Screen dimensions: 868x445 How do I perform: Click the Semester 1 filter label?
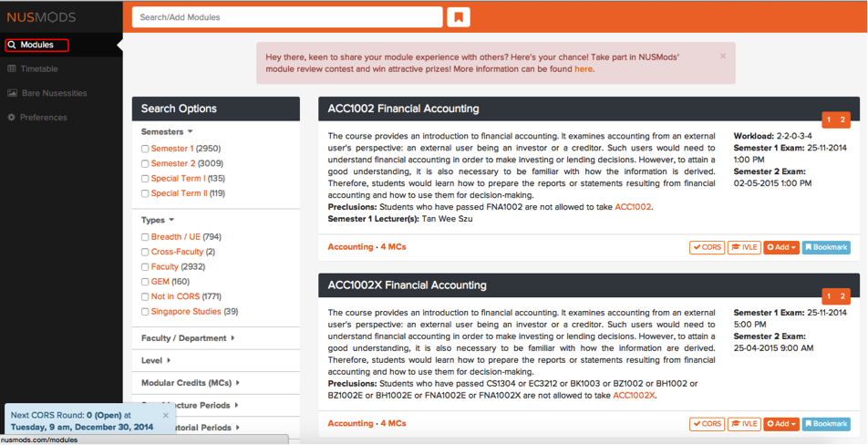[172, 149]
